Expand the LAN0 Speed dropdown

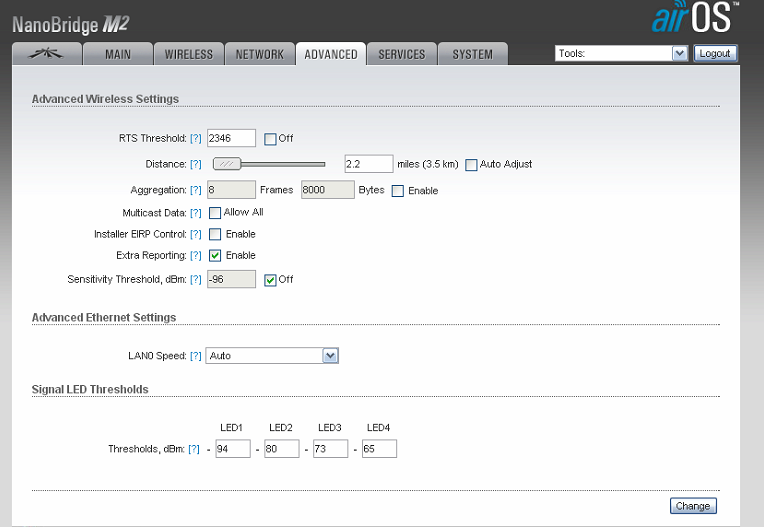(331, 355)
